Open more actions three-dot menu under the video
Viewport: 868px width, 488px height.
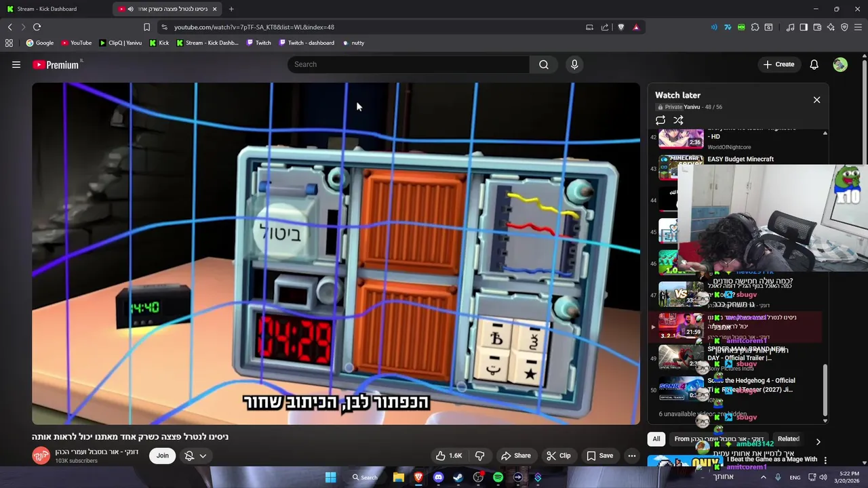631,455
